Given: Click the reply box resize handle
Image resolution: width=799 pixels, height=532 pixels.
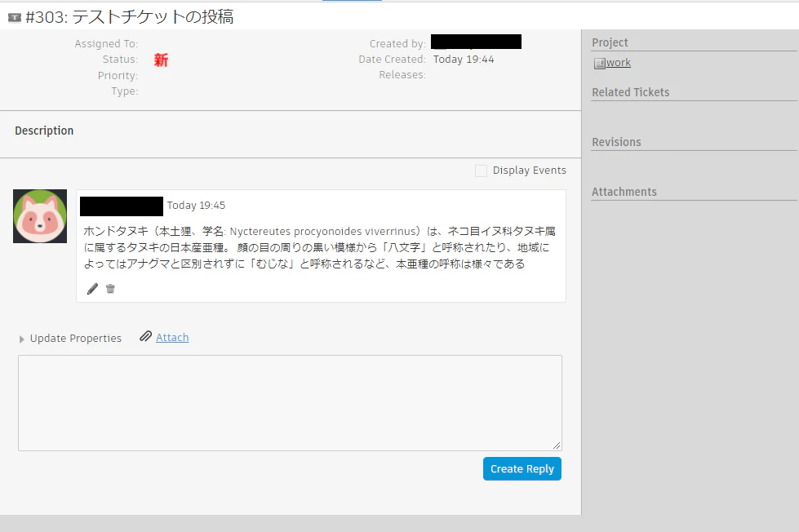Looking at the screenshot, I should pyautogui.click(x=557, y=446).
